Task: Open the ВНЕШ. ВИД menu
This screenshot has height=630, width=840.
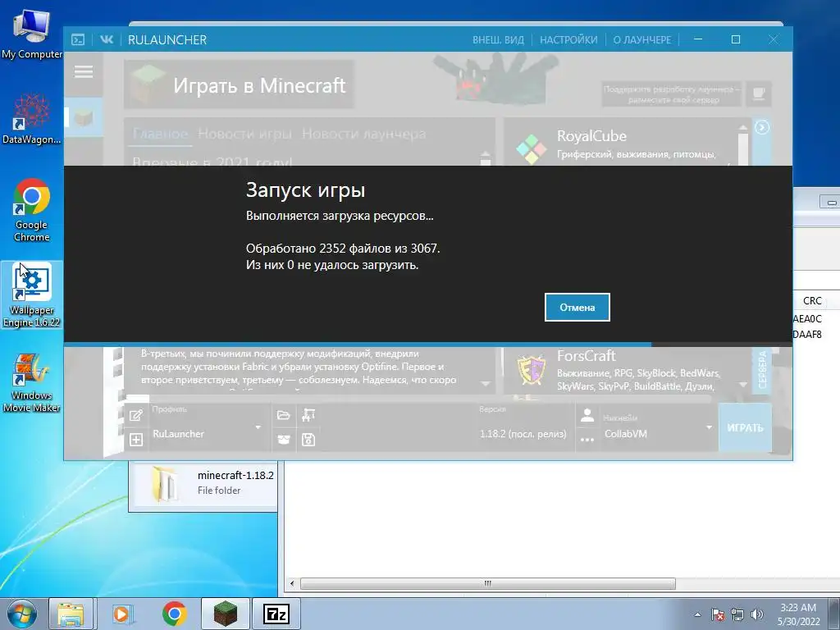Action: point(498,39)
